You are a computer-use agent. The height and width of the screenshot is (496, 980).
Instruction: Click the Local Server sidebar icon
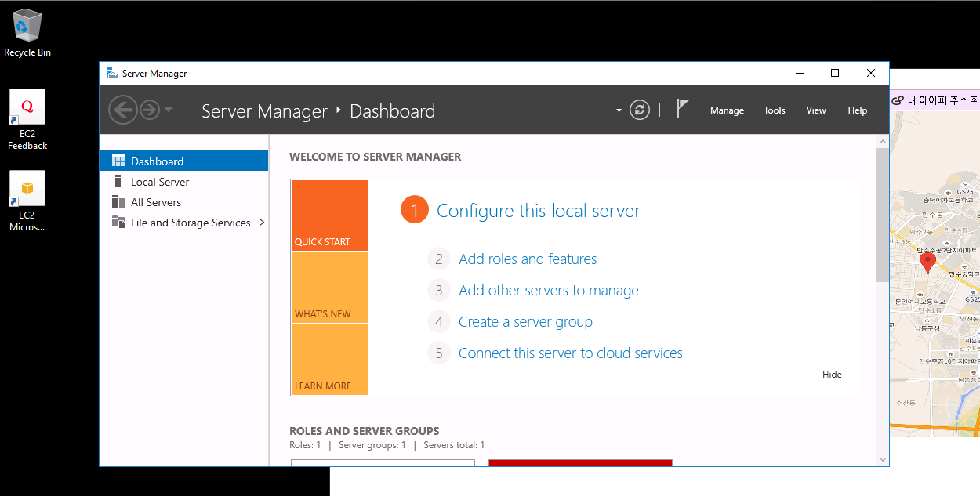point(118,182)
